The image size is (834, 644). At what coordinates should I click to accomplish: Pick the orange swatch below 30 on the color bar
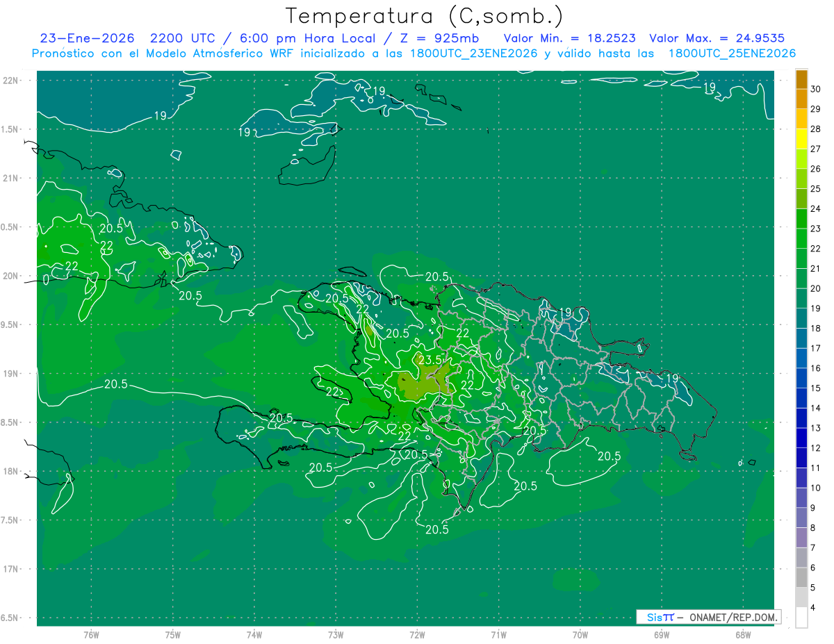pyautogui.click(x=801, y=99)
